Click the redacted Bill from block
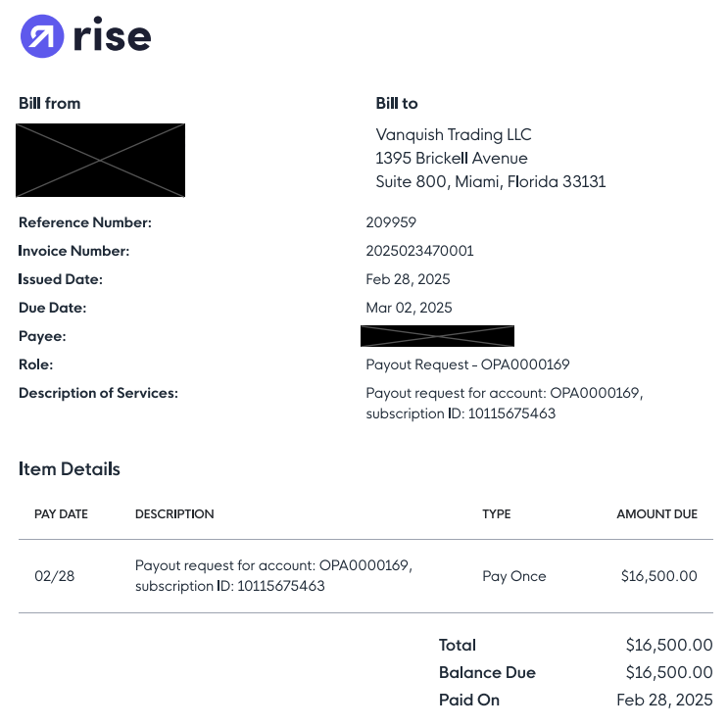The height and width of the screenshot is (727, 728). [x=101, y=160]
